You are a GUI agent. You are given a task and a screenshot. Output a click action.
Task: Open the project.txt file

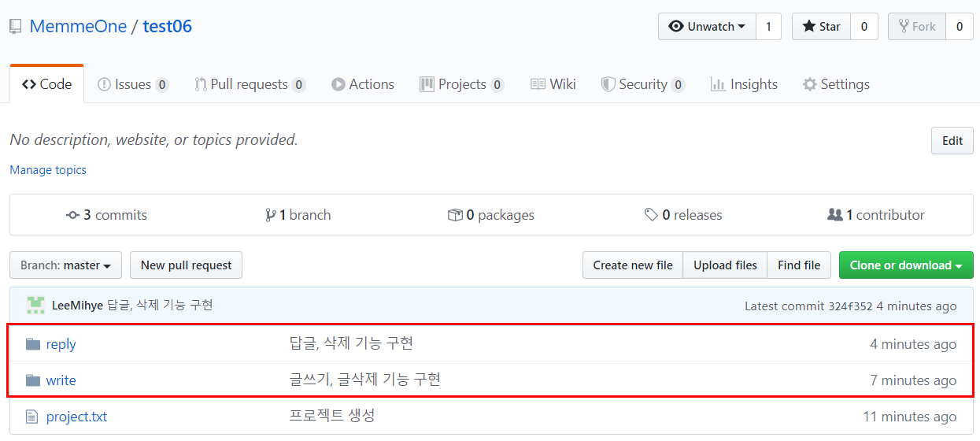click(76, 417)
